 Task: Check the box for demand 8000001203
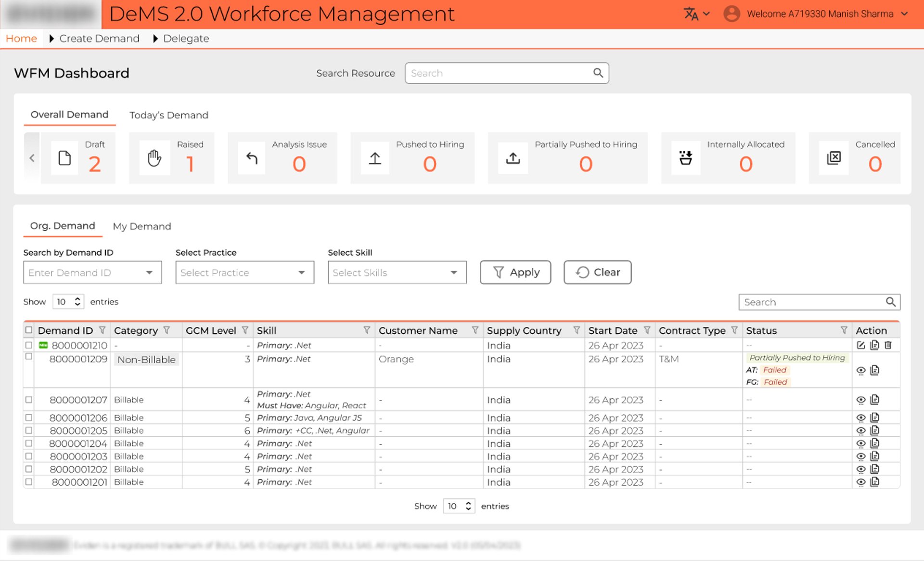29,456
